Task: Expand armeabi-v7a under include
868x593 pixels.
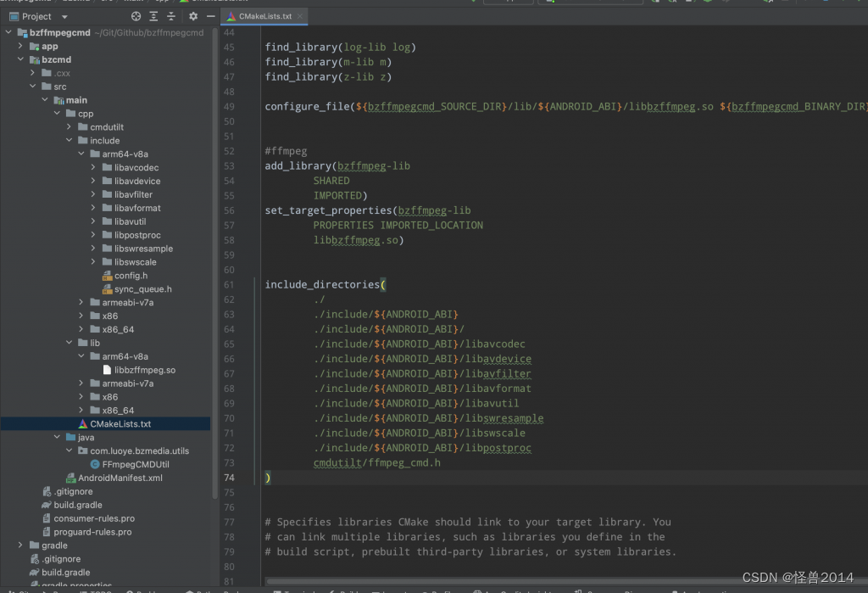Action: coord(81,303)
